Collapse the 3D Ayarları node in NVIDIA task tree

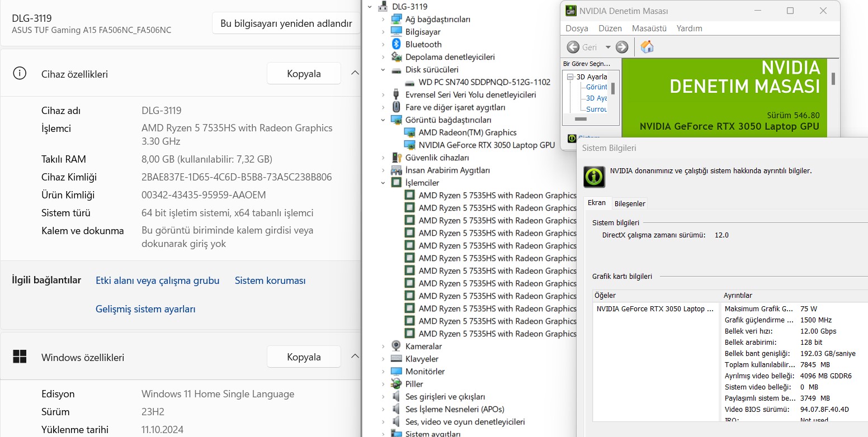(570, 77)
